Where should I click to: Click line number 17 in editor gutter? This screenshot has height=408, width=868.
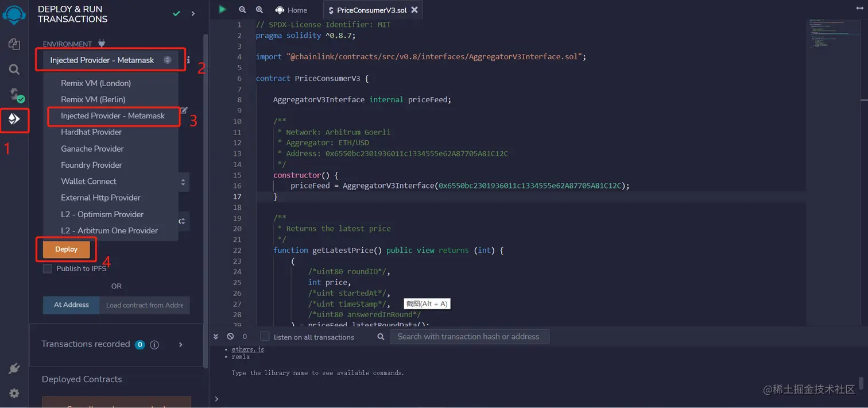point(238,197)
